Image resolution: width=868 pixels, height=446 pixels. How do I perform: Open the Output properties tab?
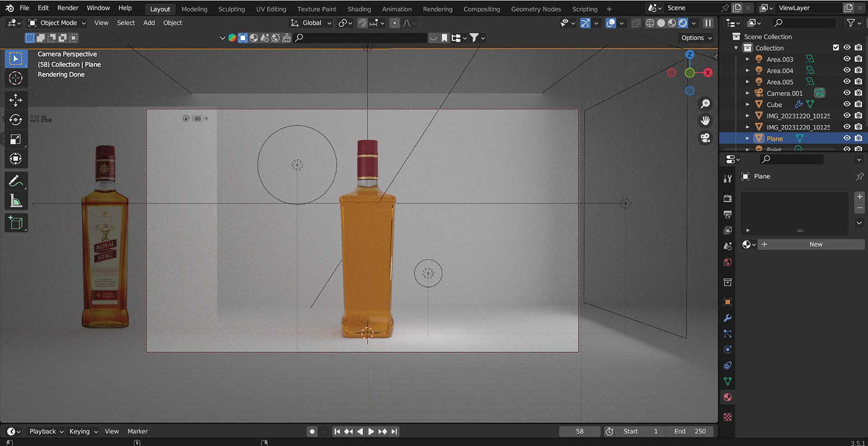coord(727,214)
